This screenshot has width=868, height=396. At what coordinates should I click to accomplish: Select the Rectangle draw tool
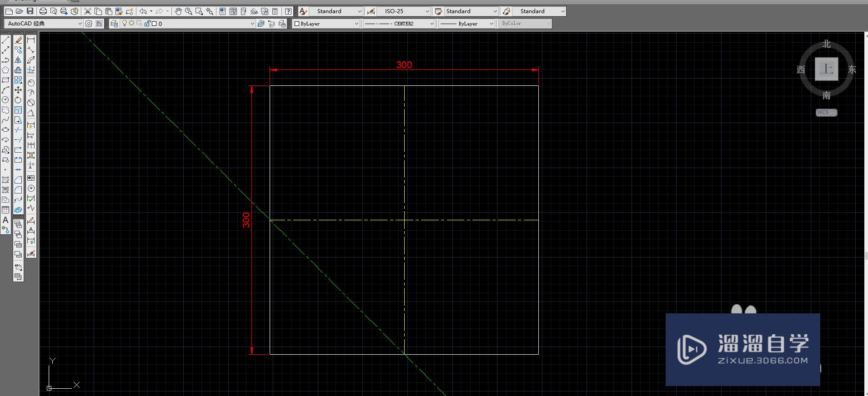click(5, 80)
